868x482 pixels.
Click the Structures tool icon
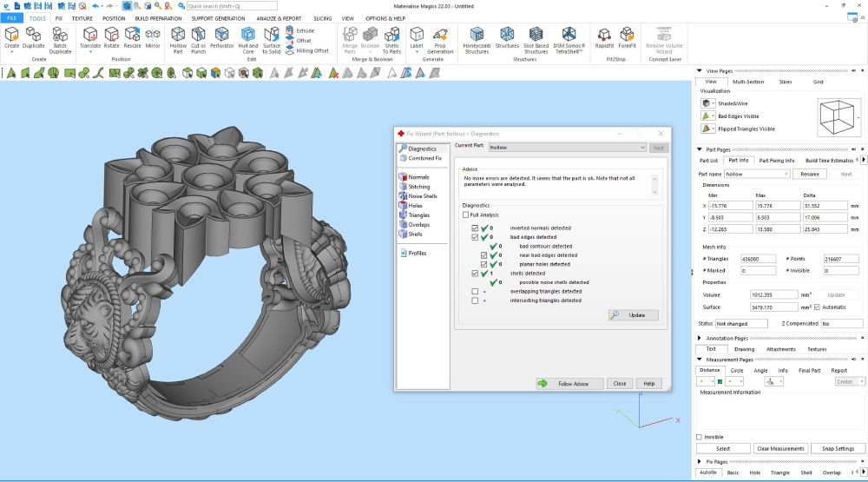pyautogui.click(x=507, y=39)
